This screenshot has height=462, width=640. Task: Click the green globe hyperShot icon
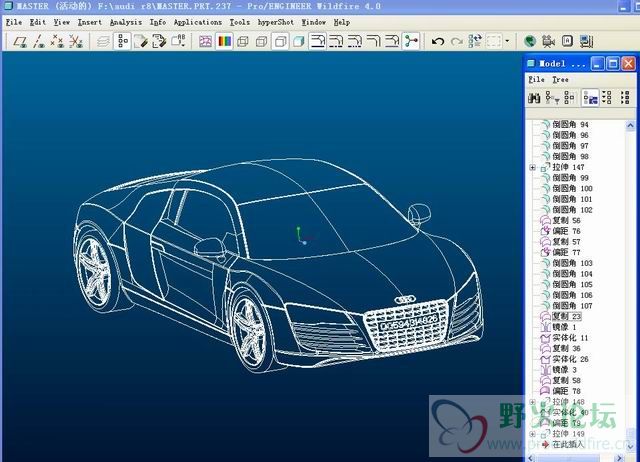[530, 41]
